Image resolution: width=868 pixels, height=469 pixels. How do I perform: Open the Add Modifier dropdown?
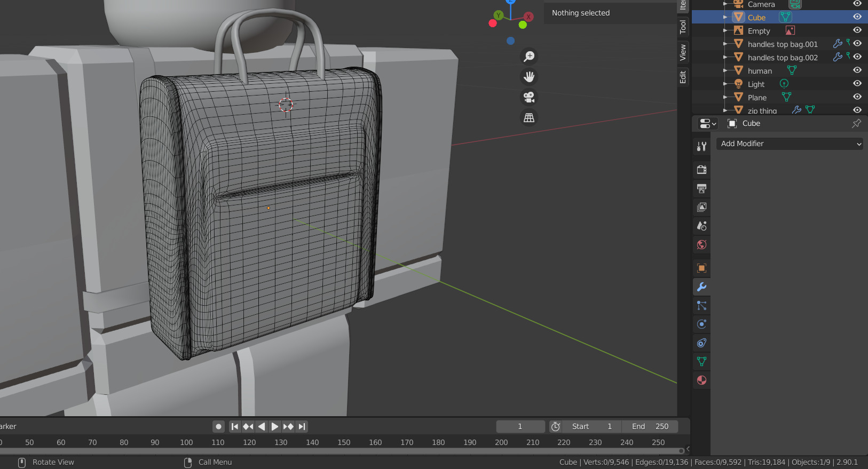[790, 144]
